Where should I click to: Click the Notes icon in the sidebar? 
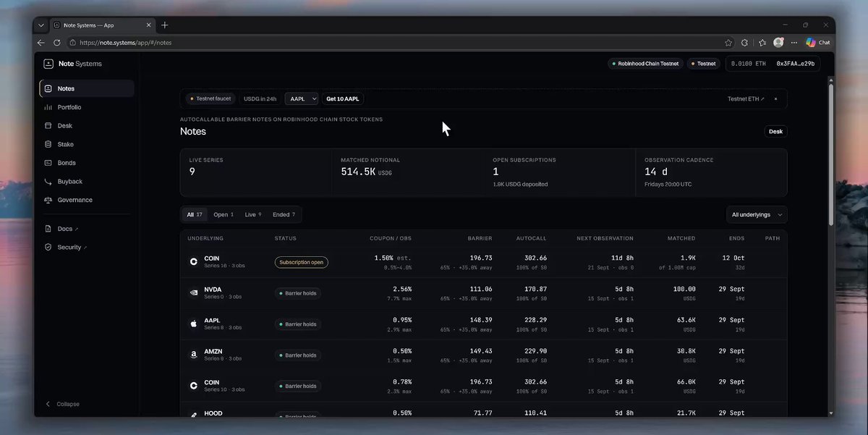[x=48, y=88]
